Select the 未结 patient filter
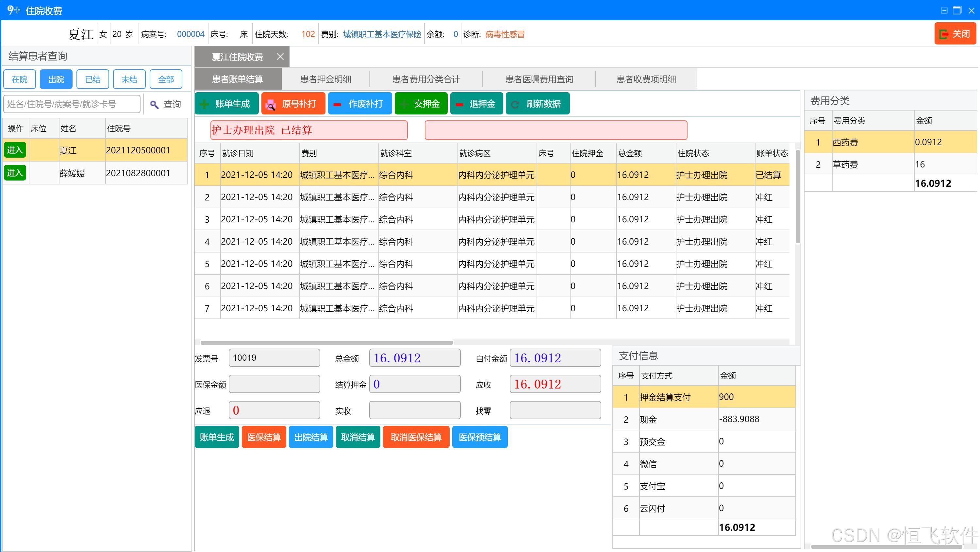 click(x=129, y=79)
